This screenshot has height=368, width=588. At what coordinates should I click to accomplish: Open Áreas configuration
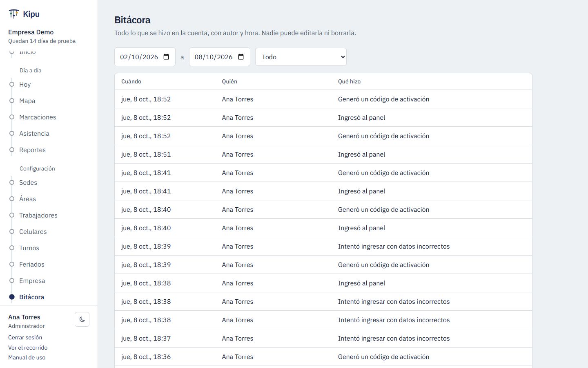(27, 199)
